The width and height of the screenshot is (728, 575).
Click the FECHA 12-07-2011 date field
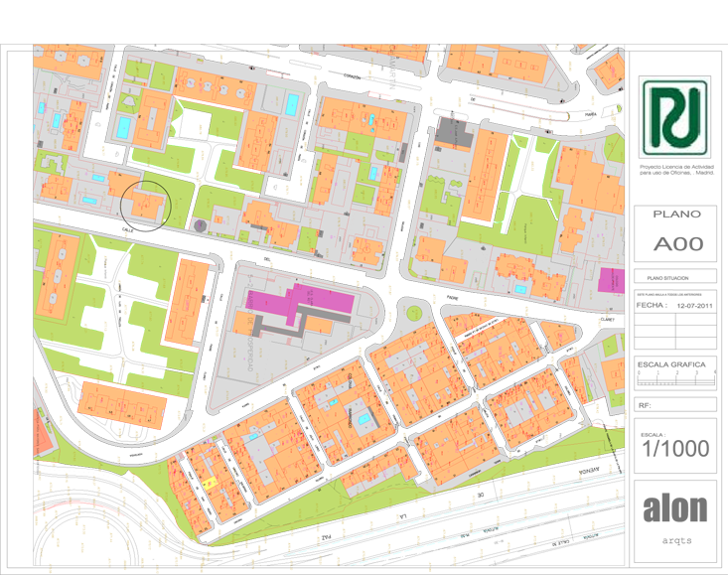(x=675, y=306)
